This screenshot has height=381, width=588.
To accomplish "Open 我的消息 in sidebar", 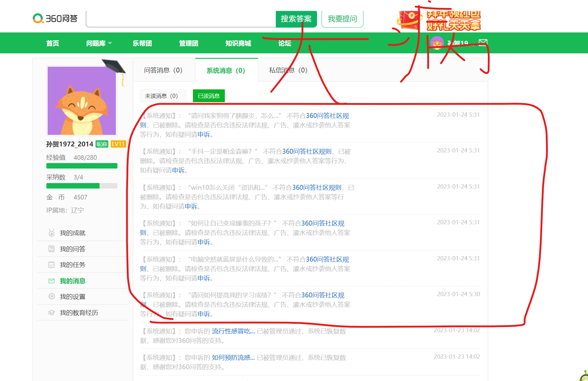I will tap(73, 281).
